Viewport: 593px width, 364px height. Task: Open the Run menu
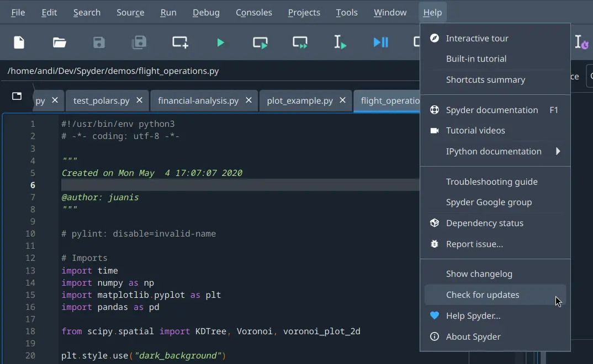pyautogui.click(x=168, y=13)
